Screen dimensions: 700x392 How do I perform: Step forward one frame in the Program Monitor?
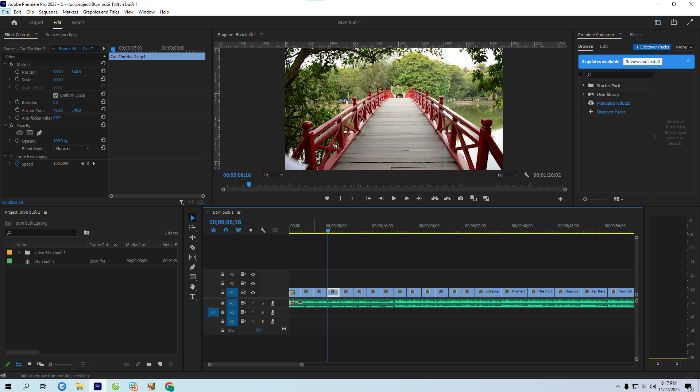click(x=407, y=199)
